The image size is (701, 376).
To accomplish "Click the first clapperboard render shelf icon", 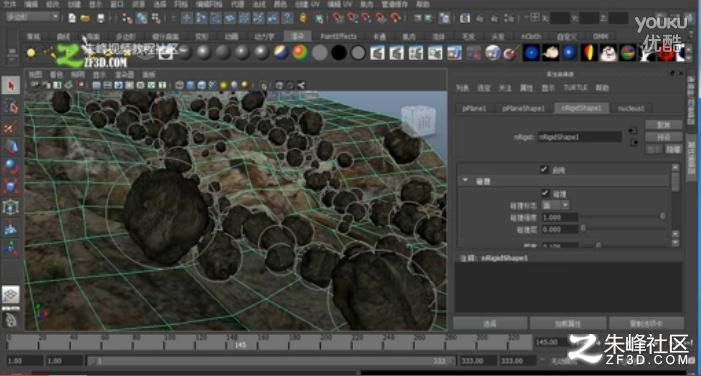I will tap(377, 53).
